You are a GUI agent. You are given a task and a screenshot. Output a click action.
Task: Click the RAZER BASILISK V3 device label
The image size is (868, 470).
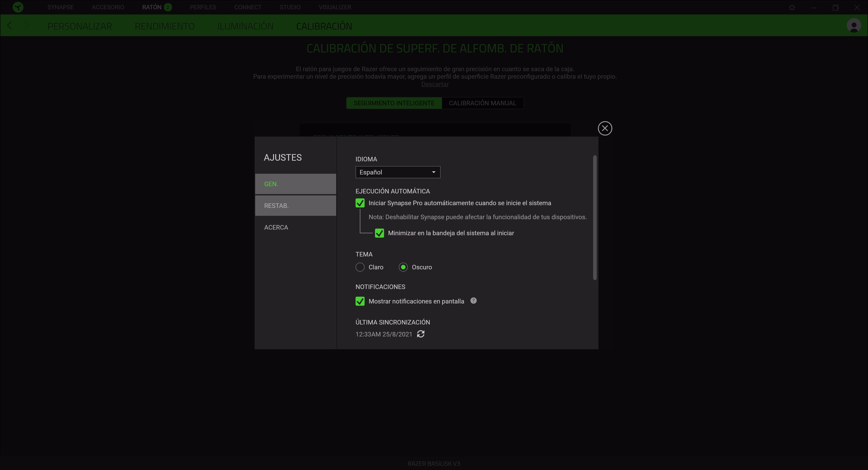click(434, 464)
